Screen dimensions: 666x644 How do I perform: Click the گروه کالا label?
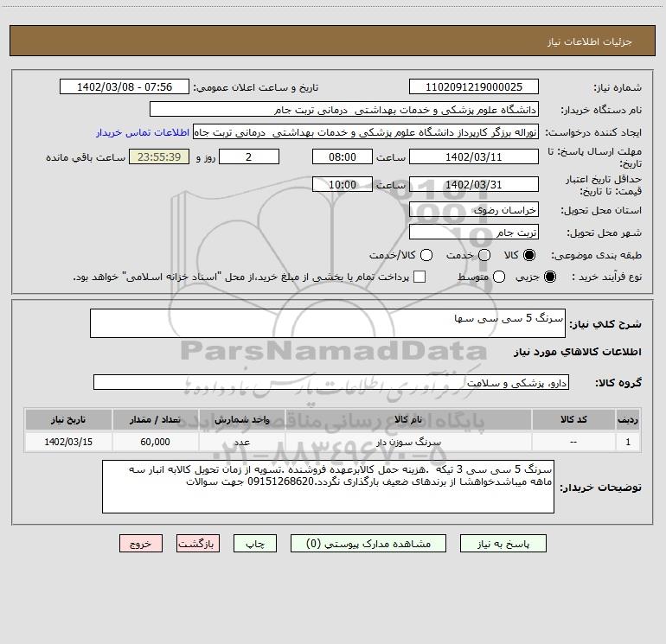pyautogui.click(x=618, y=383)
